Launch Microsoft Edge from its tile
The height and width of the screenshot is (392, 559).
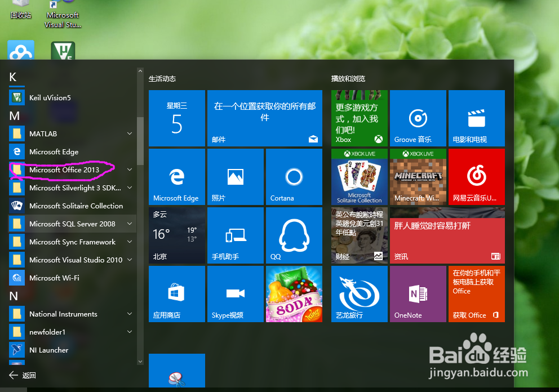(176, 176)
